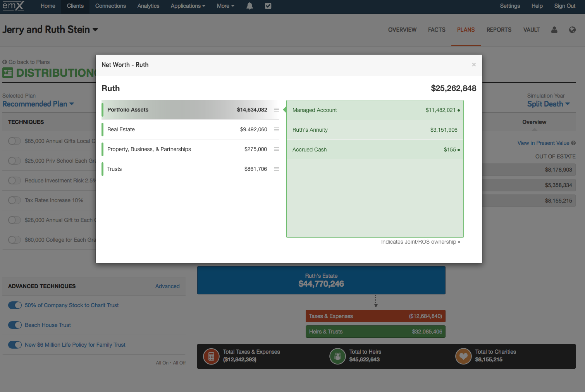Click the Accrued Cash entry

(375, 150)
